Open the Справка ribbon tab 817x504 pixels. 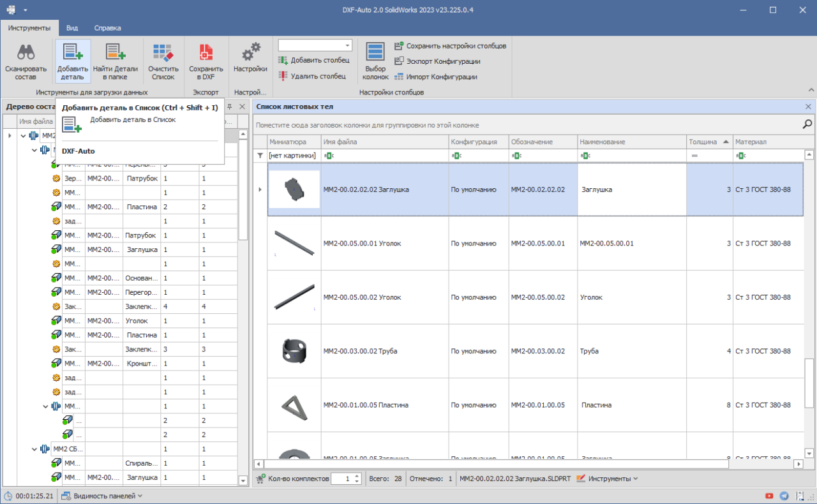pyautogui.click(x=107, y=28)
